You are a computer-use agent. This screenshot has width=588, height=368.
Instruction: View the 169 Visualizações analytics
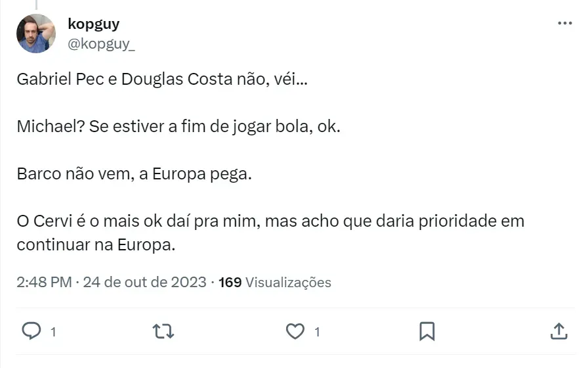(x=275, y=283)
